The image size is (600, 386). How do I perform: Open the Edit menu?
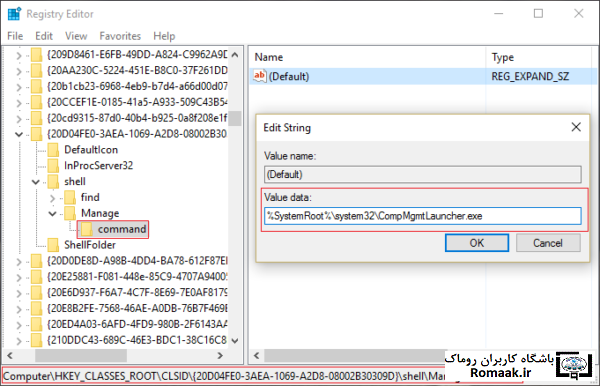44,36
